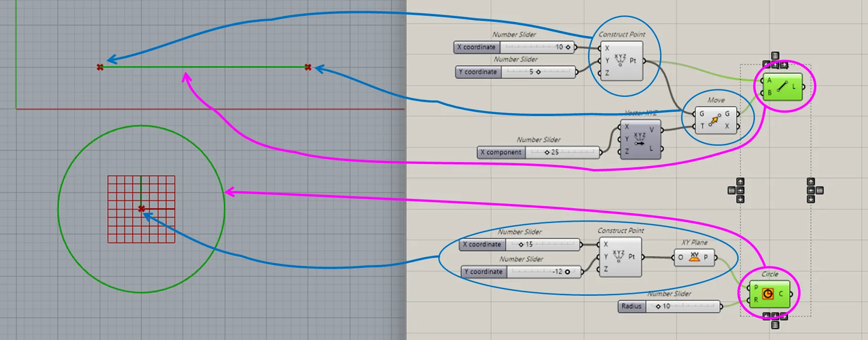
Task: Click the Circle component icon
Action: click(x=768, y=294)
